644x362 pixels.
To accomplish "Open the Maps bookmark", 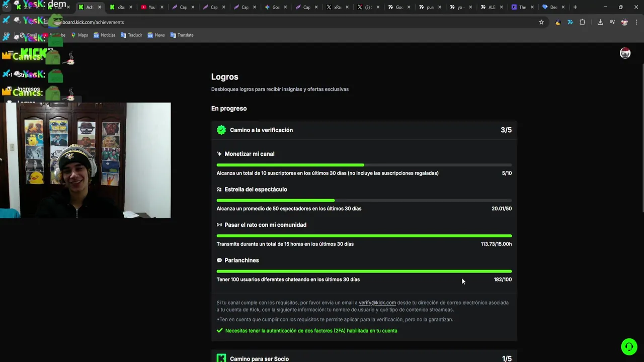I will (x=79, y=35).
